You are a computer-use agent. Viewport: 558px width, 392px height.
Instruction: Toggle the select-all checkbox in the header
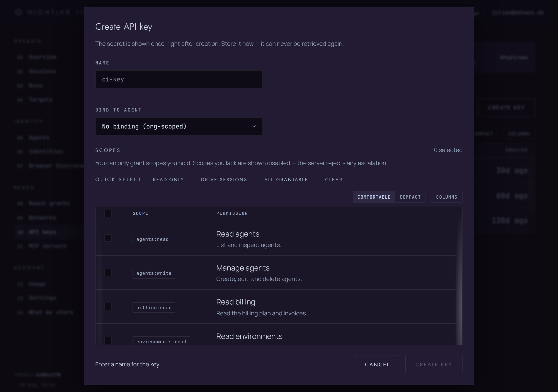[108, 213]
